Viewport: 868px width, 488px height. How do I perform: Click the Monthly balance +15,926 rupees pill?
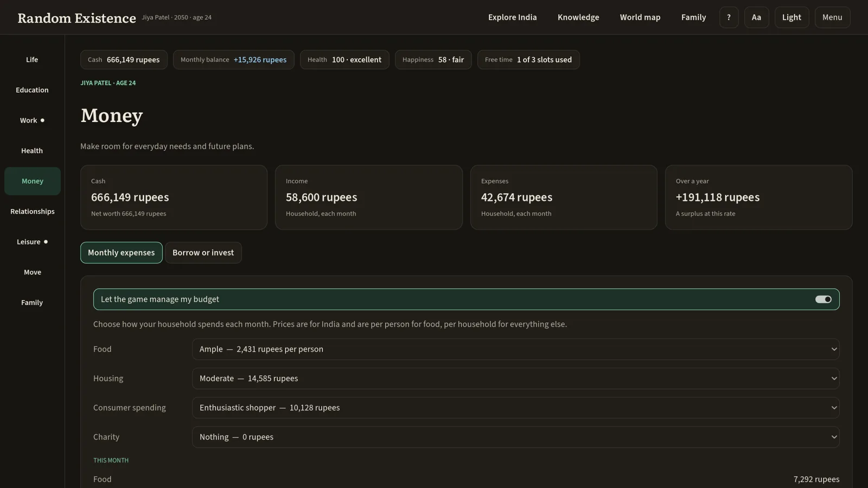click(x=233, y=60)
